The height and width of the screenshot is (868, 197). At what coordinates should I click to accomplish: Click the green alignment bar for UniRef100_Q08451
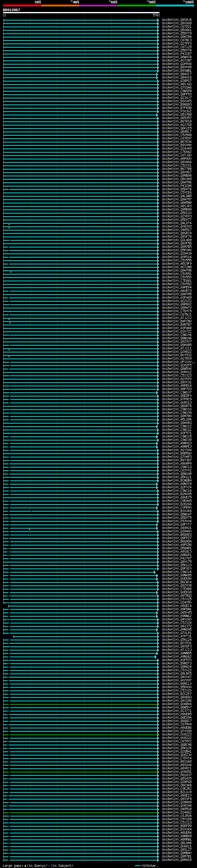pyautogui.click(x=81, y=772)
